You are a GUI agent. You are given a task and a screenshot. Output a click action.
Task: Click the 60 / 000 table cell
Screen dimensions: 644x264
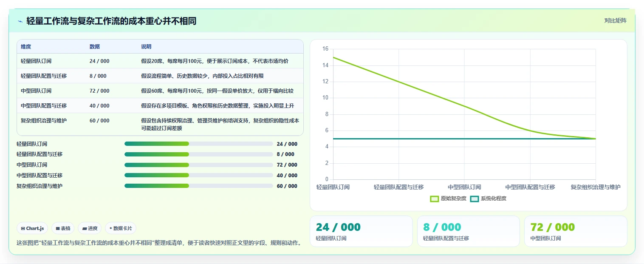[99, 121]
